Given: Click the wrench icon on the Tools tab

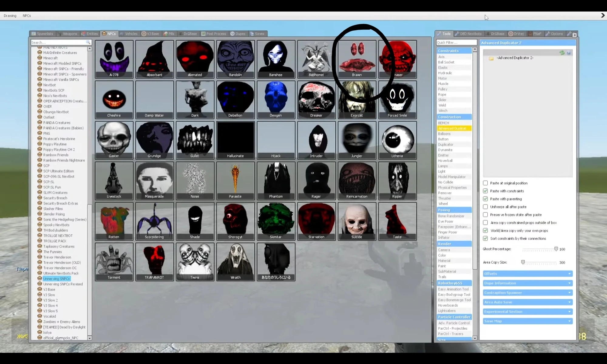Looking at the screenshot, I should pos(439,34).
